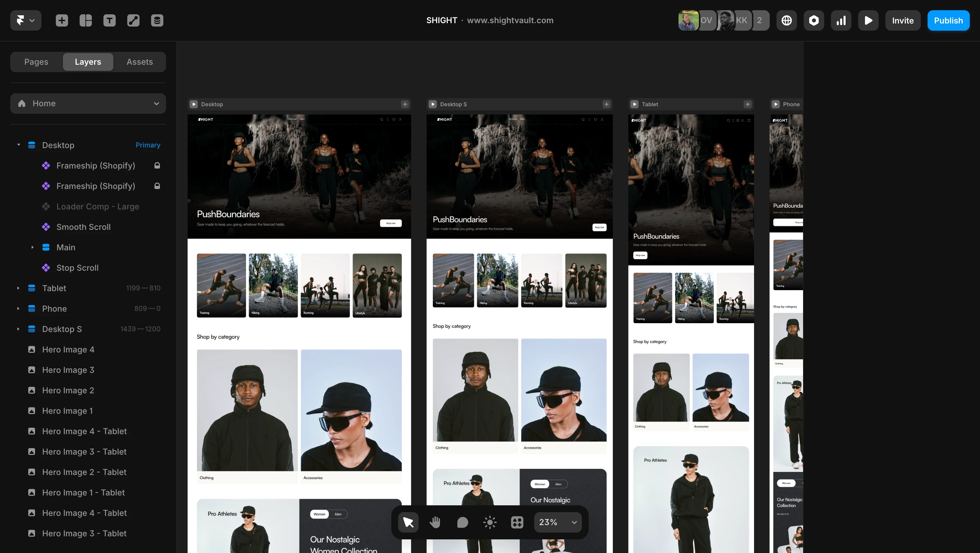Screen dimensions: 980x553
Task: Play the Phone breakpoint preview
Action: (x=776, y=104)
